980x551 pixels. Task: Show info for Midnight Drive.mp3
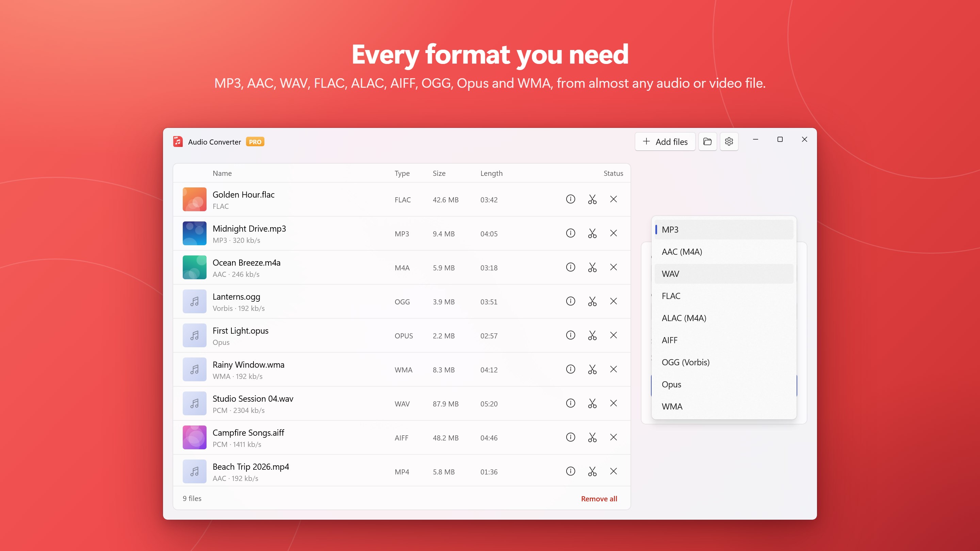click(x=570, y=233)
